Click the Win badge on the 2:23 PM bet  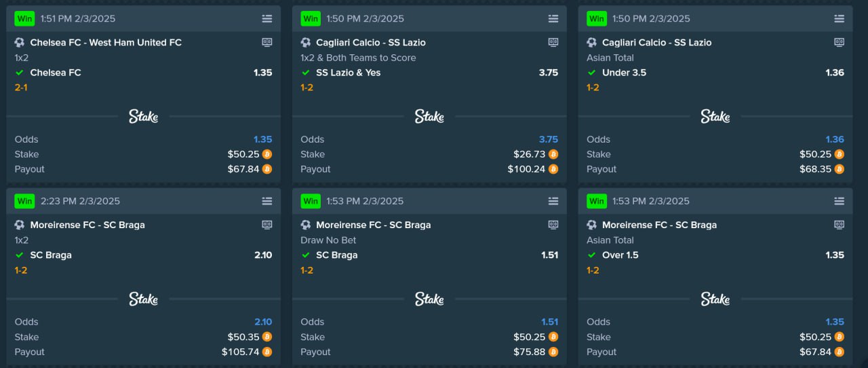24,201
